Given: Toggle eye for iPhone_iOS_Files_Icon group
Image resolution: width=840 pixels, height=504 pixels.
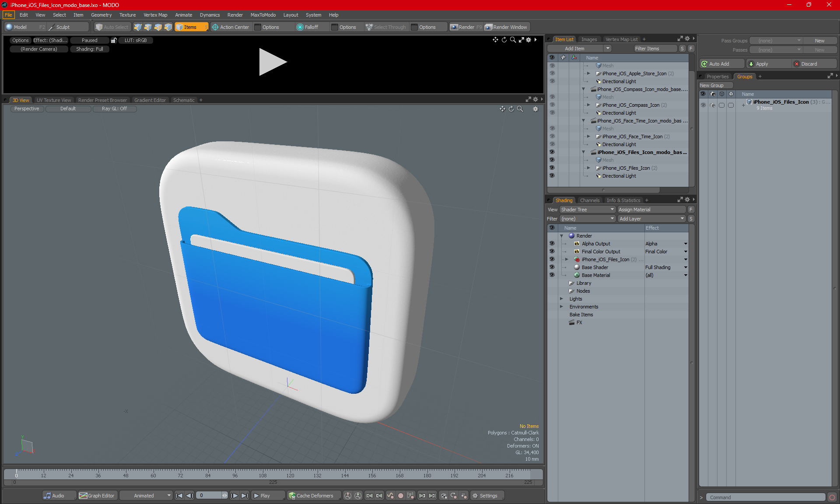Looking at the screenshot, I should pos(703,105).
